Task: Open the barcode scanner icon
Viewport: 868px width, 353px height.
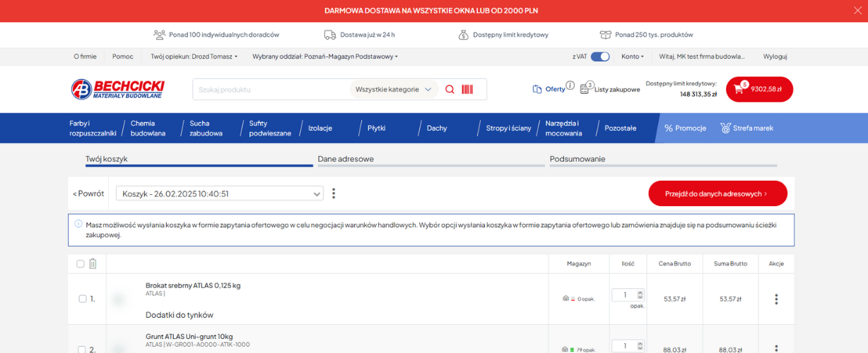Action: 467,90
